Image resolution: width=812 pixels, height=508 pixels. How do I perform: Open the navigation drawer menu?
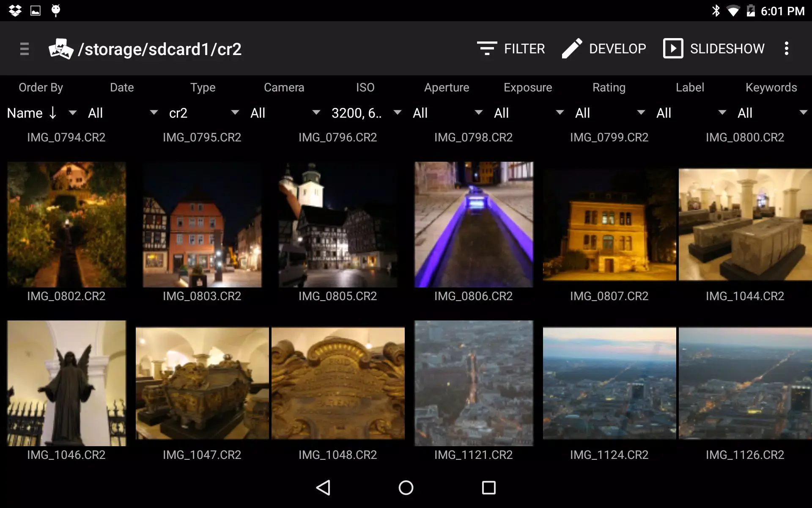click(x=24, y=49)
